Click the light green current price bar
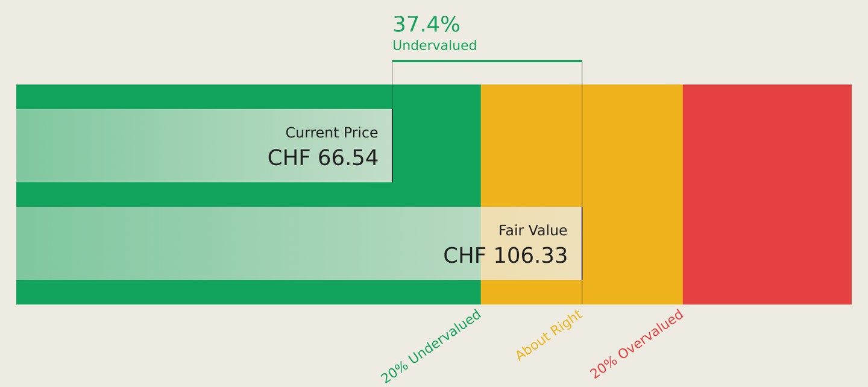Viewport: 868px width, 387px height. click(x=204, y=145)
